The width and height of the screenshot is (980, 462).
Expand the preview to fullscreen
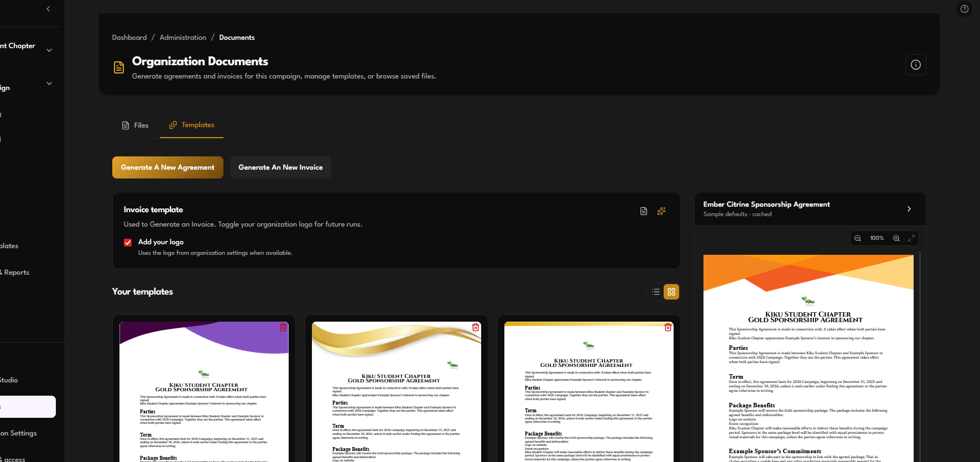pos(911,238)
